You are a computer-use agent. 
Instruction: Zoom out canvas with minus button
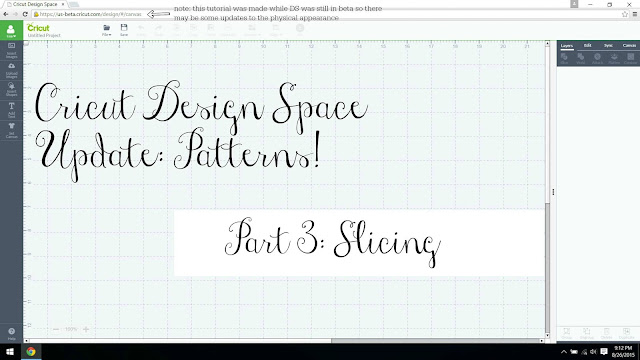tap(56, 329)
